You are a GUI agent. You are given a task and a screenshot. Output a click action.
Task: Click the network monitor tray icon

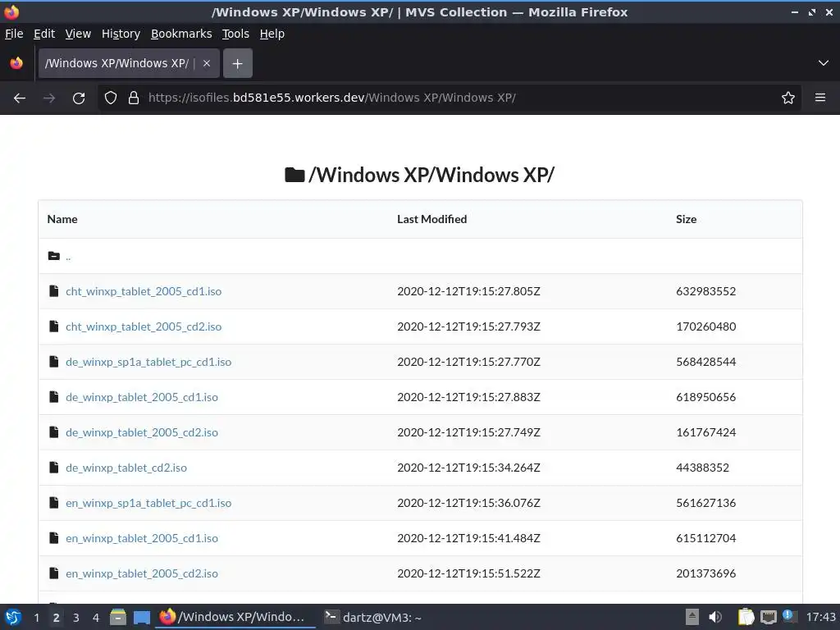tap(769, 617)
